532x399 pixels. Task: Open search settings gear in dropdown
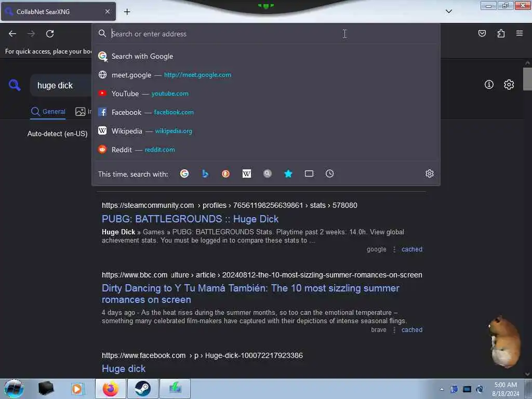(429, 174)
